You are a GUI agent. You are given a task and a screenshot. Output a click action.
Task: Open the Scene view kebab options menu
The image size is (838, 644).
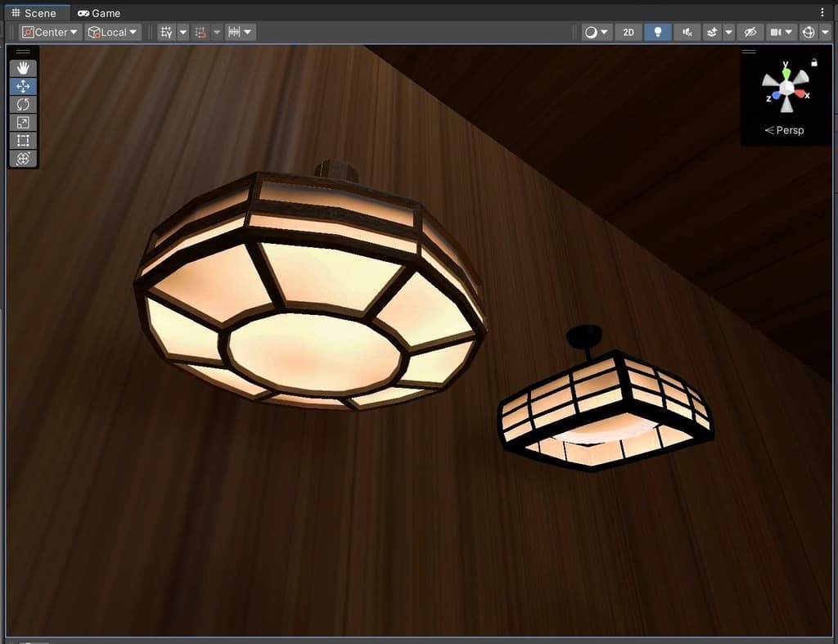coord(822,12)
